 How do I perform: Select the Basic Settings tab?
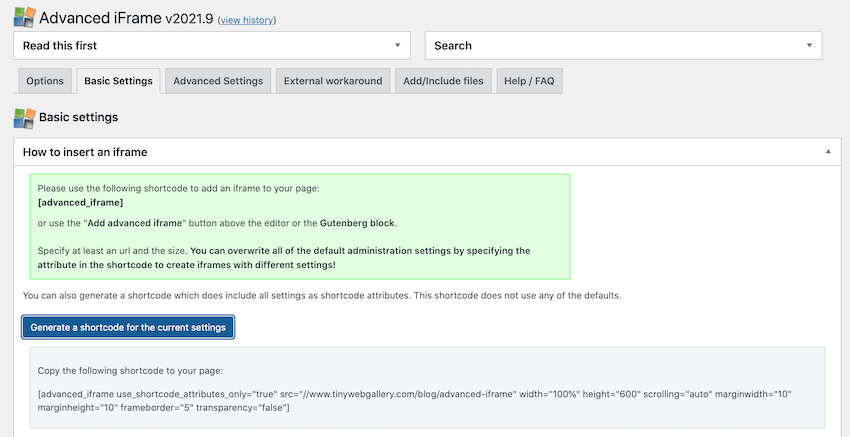point(118,81)
